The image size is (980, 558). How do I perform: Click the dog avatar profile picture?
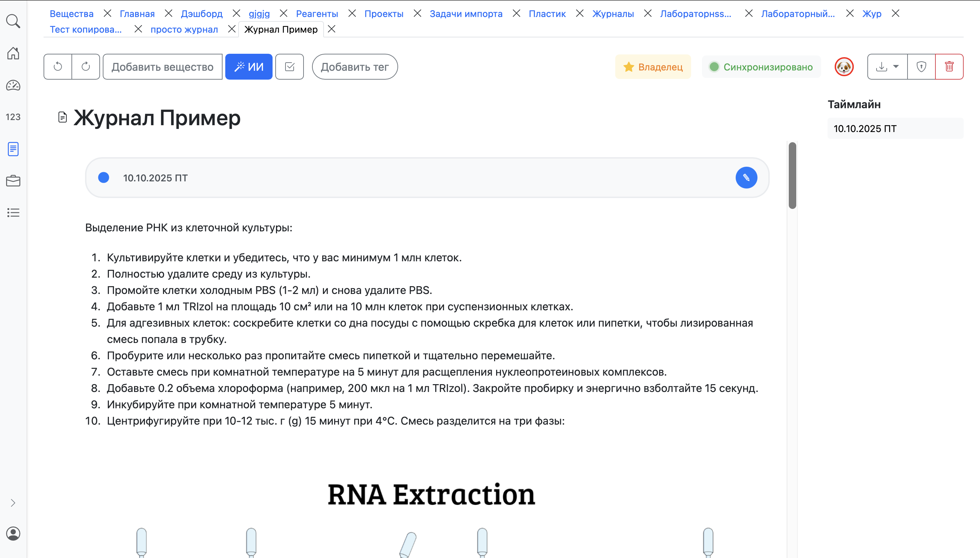[844, 66]
